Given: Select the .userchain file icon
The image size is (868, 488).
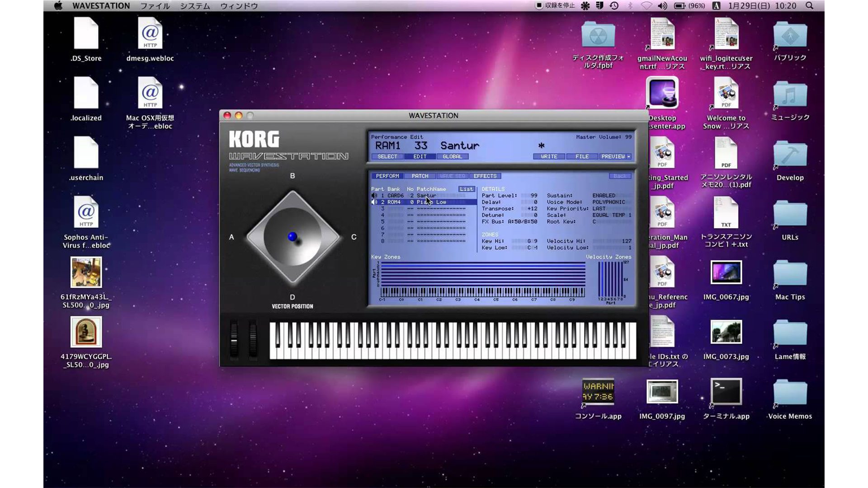Looking at the screenshot, I should (x=86, y=152).
